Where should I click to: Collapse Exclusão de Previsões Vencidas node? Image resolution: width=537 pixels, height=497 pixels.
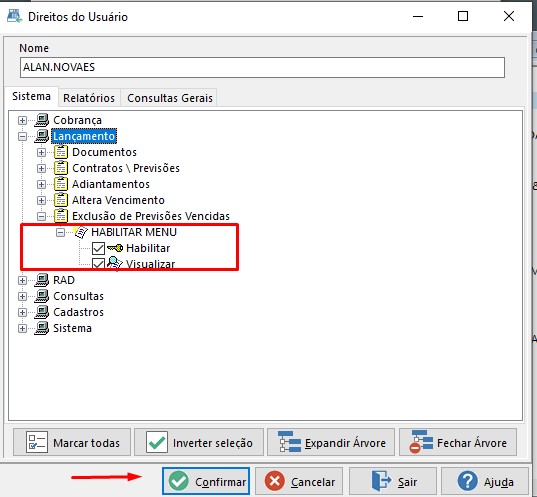(41, 216)
